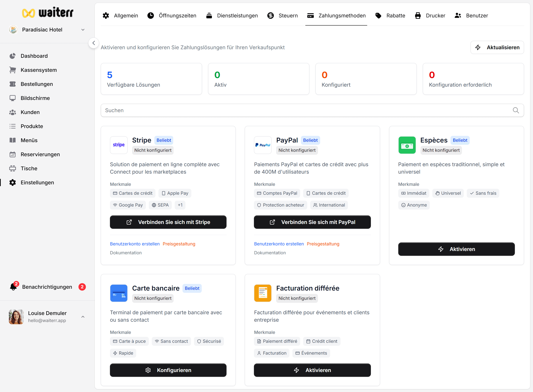Open PayPal Dokumentation link

[270, 253]
